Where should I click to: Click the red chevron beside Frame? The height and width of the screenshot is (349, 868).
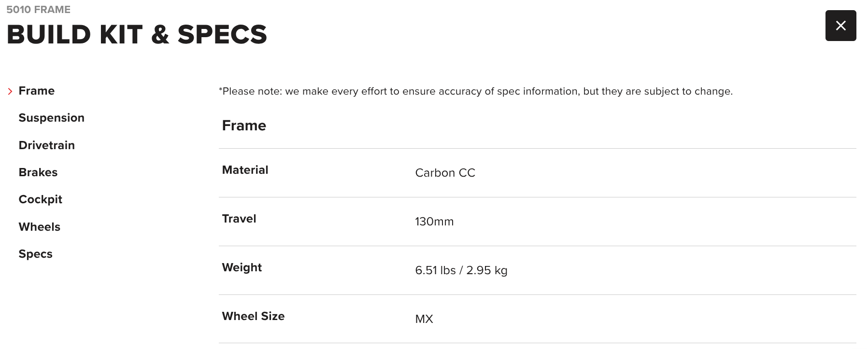point(10,91)
